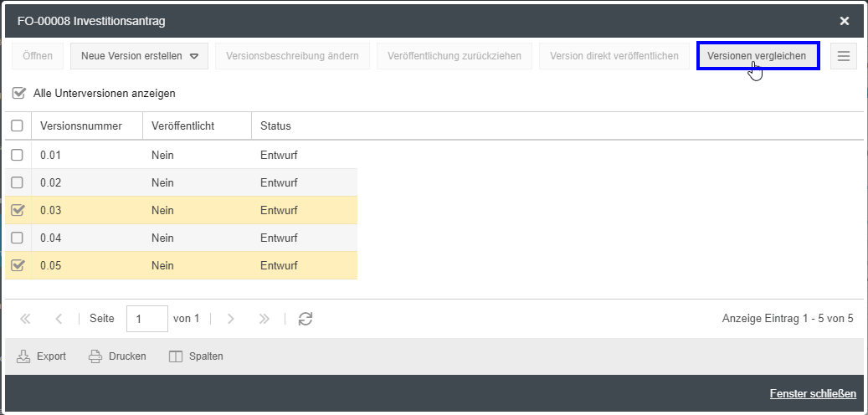Click the Export icon
The height and width of the screenshot is (415, 868).
click(x=23, y=356)
